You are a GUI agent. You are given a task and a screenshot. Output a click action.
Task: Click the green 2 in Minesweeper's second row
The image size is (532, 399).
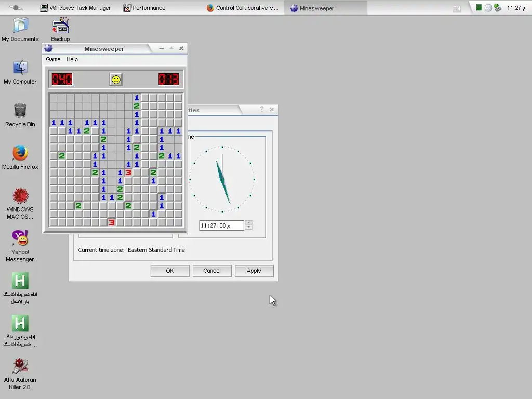pyautogui.click(x=137, y=106)
